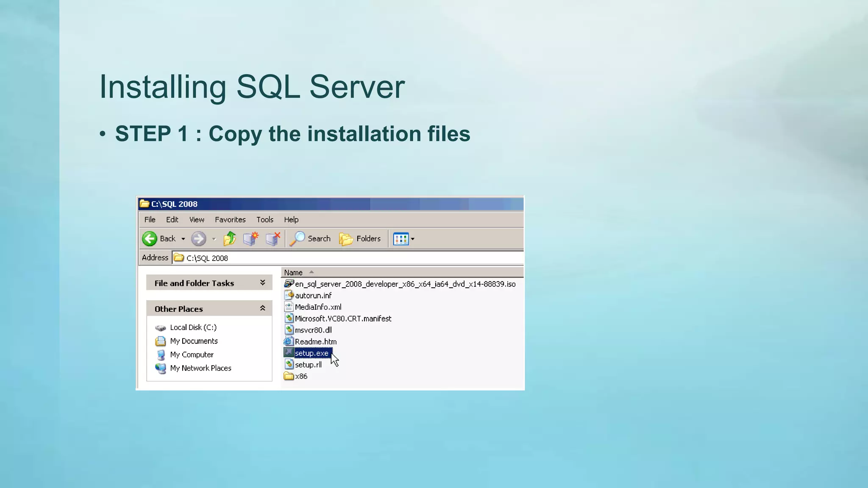Click the title bar folder icon

coord(145,203)
